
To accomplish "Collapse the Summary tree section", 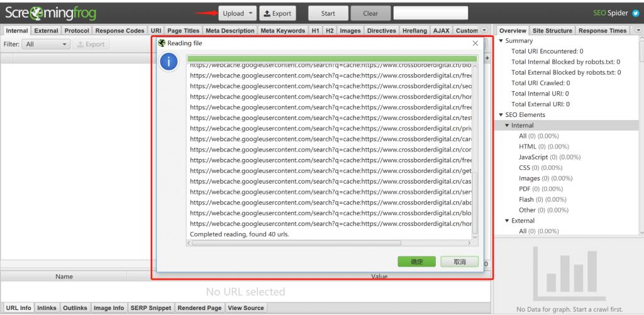I will pyautogui.click(x=501, y=41).
